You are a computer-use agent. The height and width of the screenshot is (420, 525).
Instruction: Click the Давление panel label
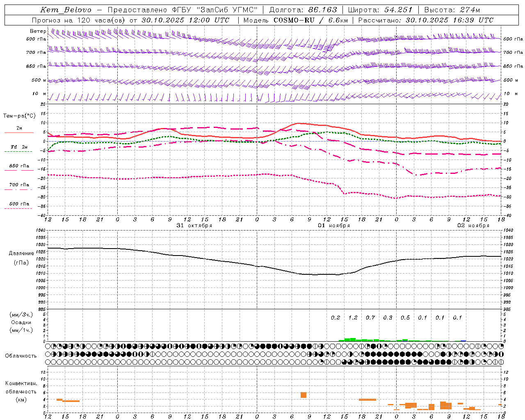click(x=21, y=253)
